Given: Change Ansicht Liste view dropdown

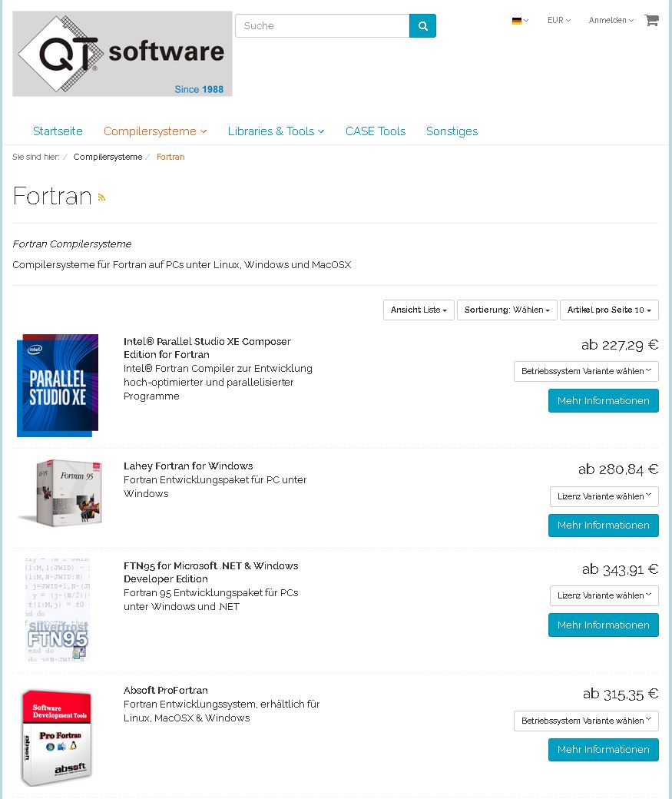Looking at the screenshot, I should (x=419, y=310).
